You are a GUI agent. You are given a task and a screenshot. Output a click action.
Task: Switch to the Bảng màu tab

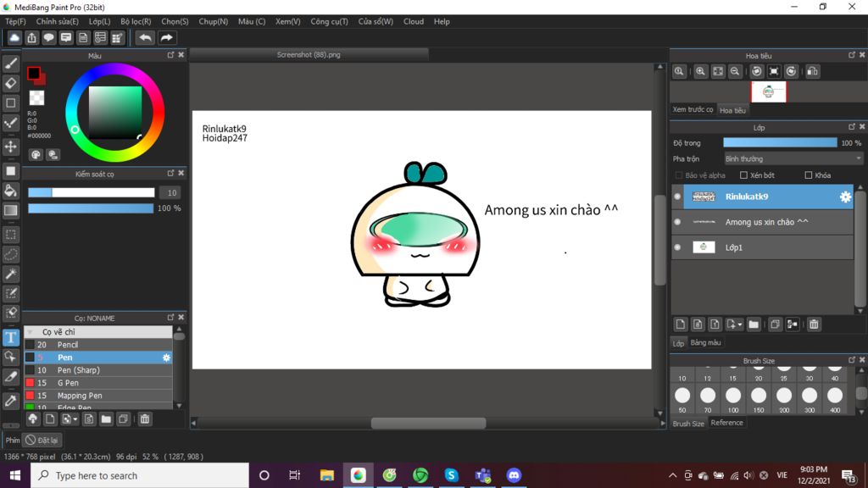[706, 342]
